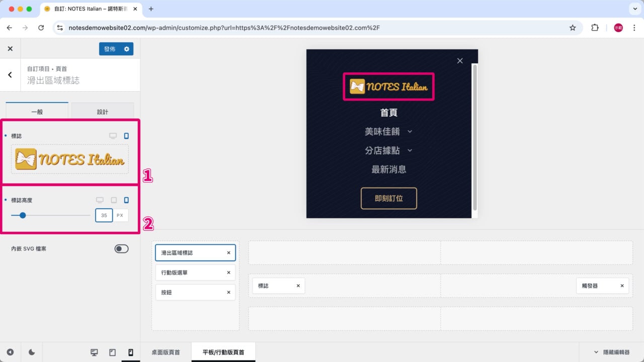This screenshot has height=362, width=644.
Task: Click the 即刻訂位 button in the preview
Action: [388, 198]
